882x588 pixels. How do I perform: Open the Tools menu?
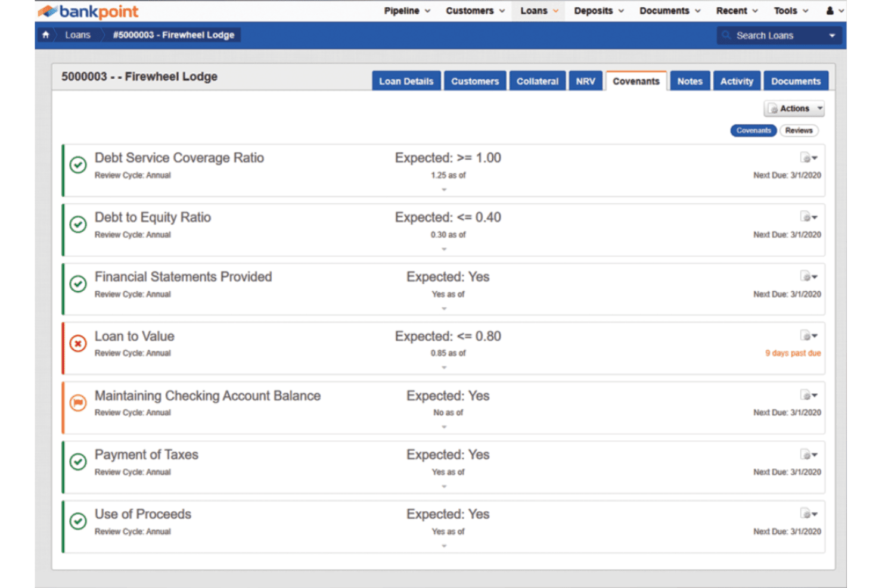791,11
